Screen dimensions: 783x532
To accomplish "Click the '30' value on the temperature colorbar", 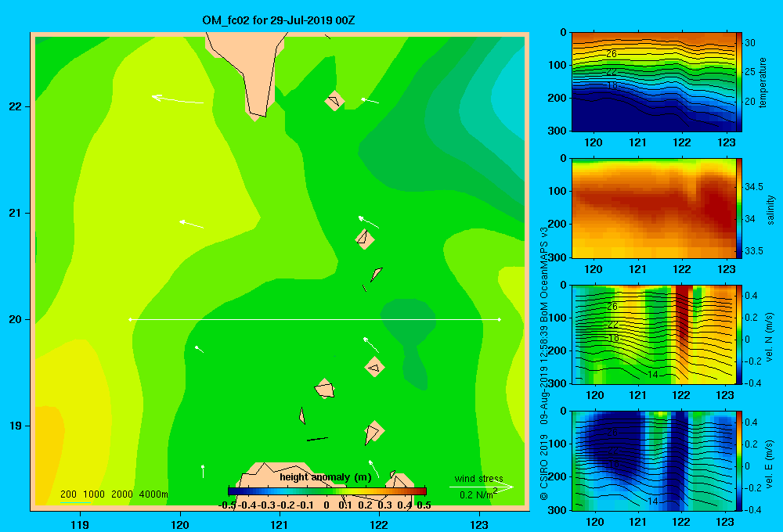I will [750, 43].
